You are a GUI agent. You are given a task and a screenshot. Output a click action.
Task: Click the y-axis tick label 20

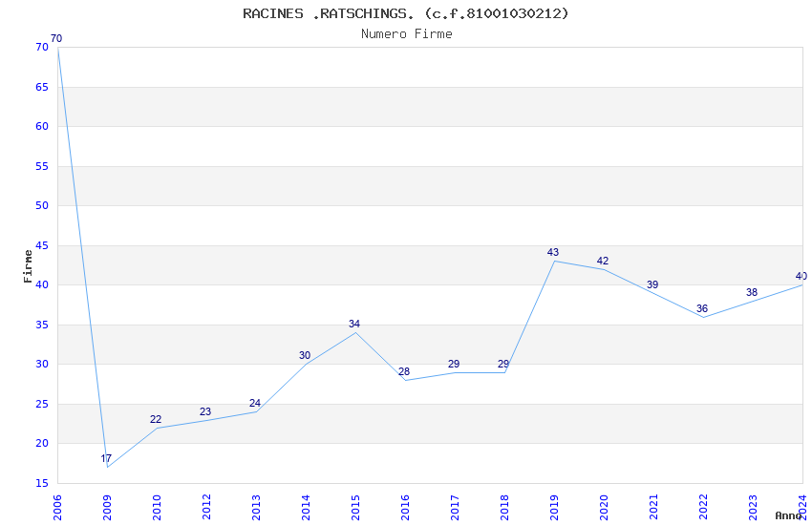coord(42,443)
